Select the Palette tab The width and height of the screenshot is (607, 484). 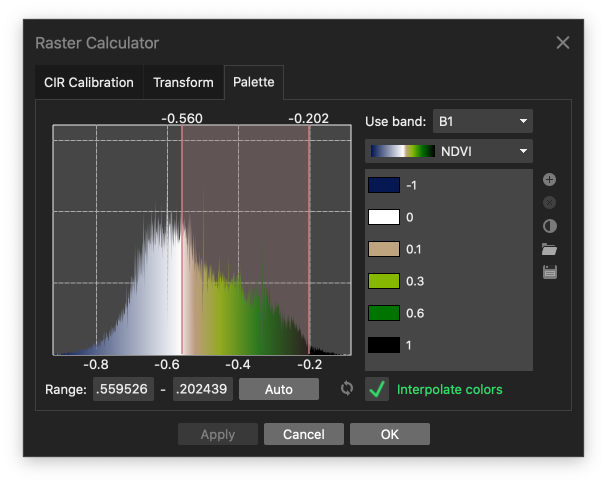(253, 82)
